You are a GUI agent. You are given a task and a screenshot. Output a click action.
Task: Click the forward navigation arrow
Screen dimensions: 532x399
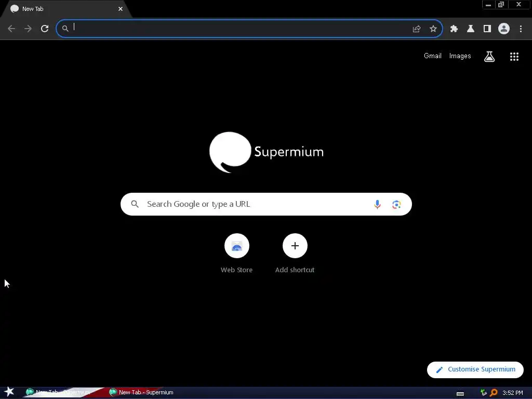(28, 29)
